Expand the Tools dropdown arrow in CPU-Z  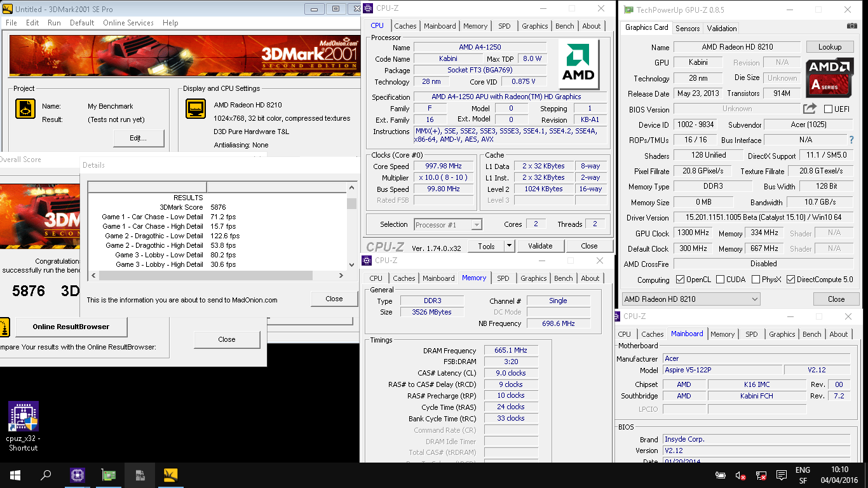coord(510,246)
